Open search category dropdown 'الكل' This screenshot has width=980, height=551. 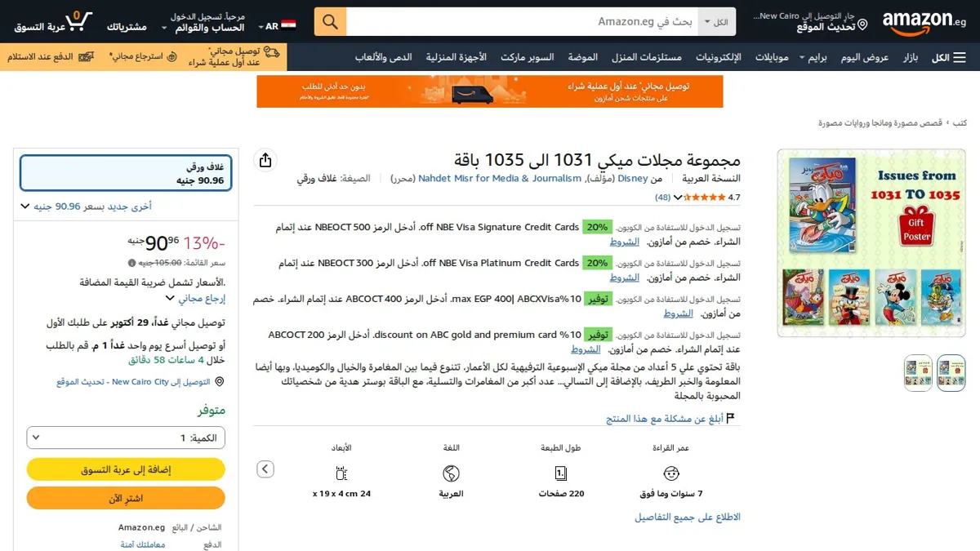(x=718, y=22)
